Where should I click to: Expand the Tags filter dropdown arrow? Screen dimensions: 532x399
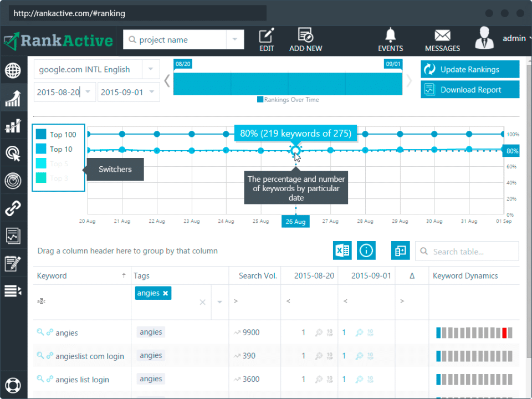(220, 302)
